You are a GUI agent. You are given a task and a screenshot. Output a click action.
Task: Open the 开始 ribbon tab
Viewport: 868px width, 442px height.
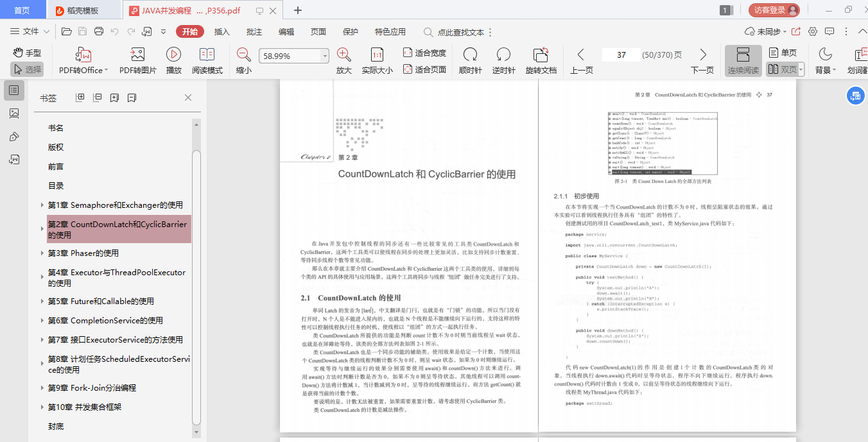pyautogui.click(x=190, y=31)
